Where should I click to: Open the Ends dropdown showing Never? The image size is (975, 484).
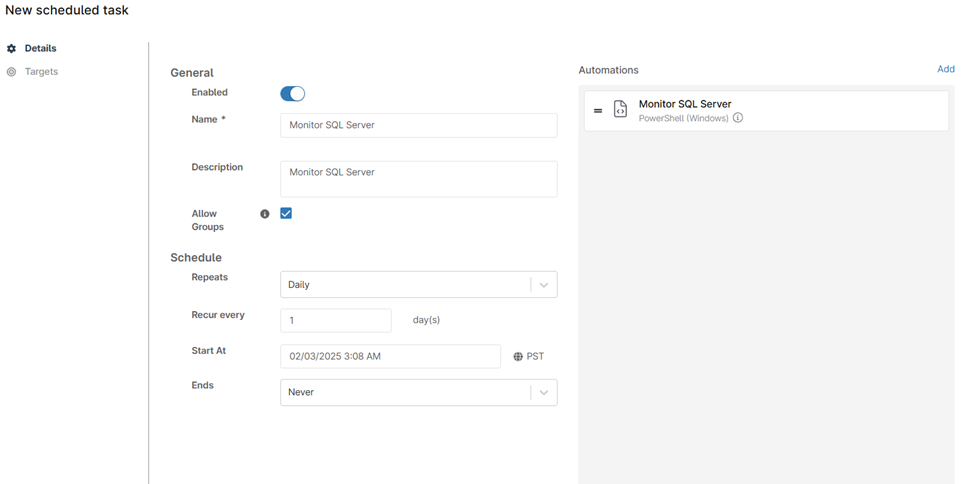click(x=418, y=393)
